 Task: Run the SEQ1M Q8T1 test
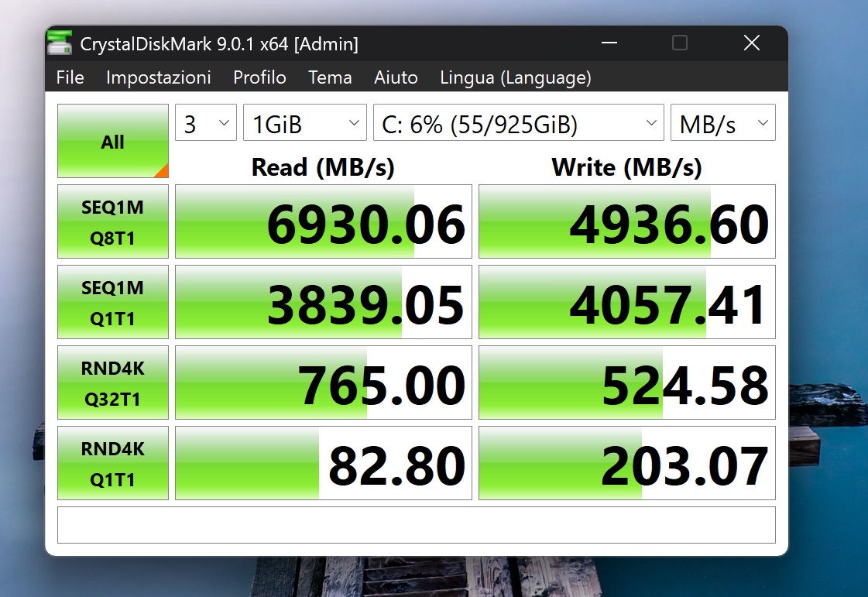coord(113,221)
